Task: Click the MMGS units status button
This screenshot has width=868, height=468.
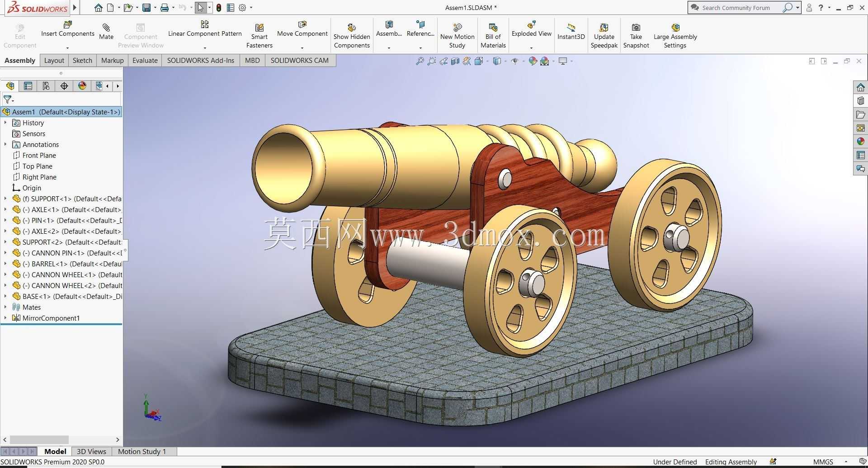Action: (823, 462)
